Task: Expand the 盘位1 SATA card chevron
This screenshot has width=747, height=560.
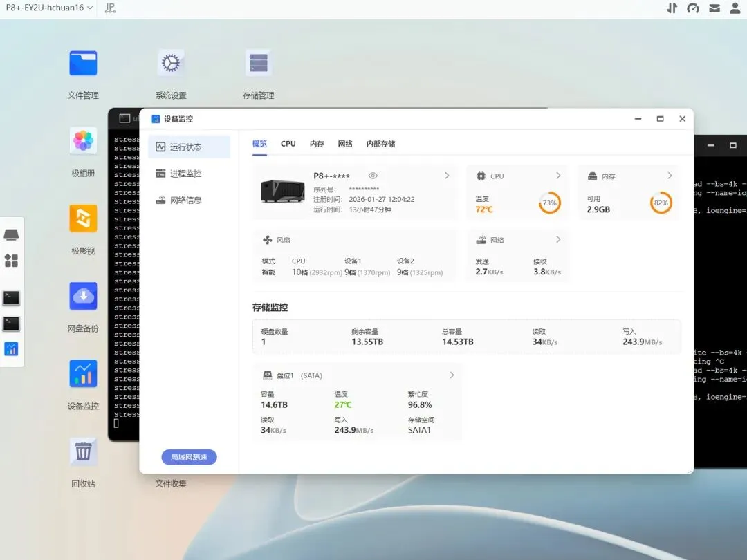Action: [x=452, y=375]
